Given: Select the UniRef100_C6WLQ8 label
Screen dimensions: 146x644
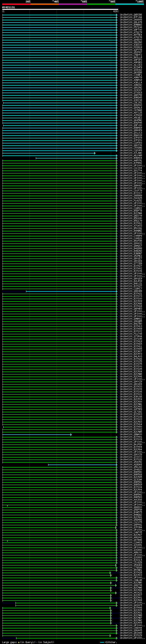Looking at the screenshot, I should coord(131,580).
